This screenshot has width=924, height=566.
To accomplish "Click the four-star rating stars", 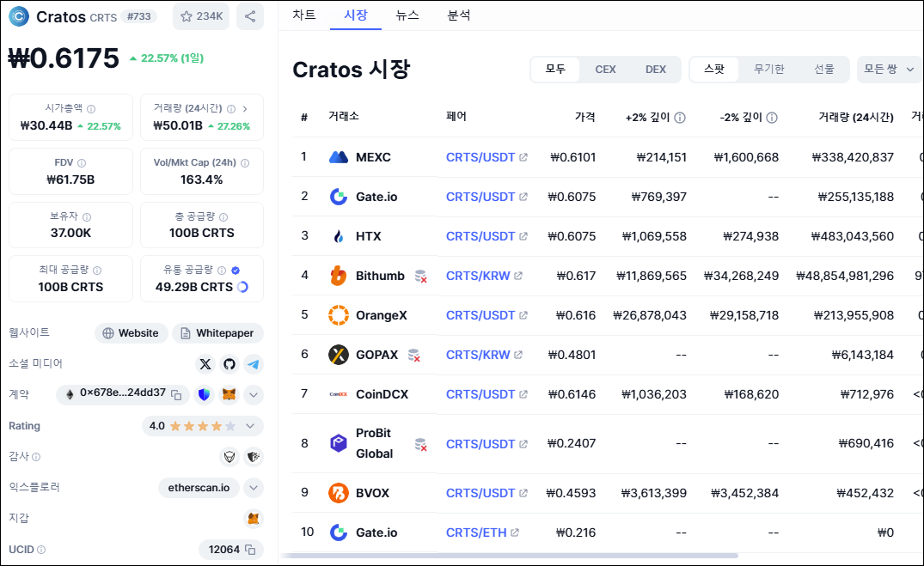I will [x=203, y=426].
